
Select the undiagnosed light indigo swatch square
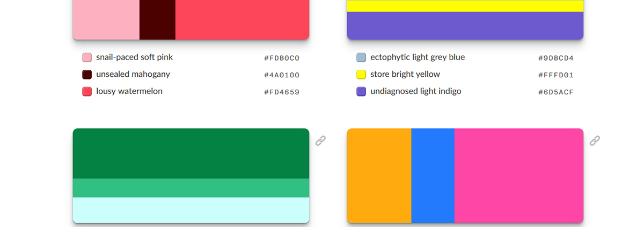coord(361,92)
